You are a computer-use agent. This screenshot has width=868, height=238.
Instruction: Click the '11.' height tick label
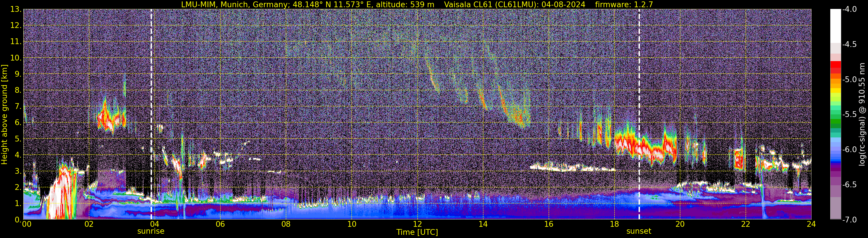coord(16,42)
